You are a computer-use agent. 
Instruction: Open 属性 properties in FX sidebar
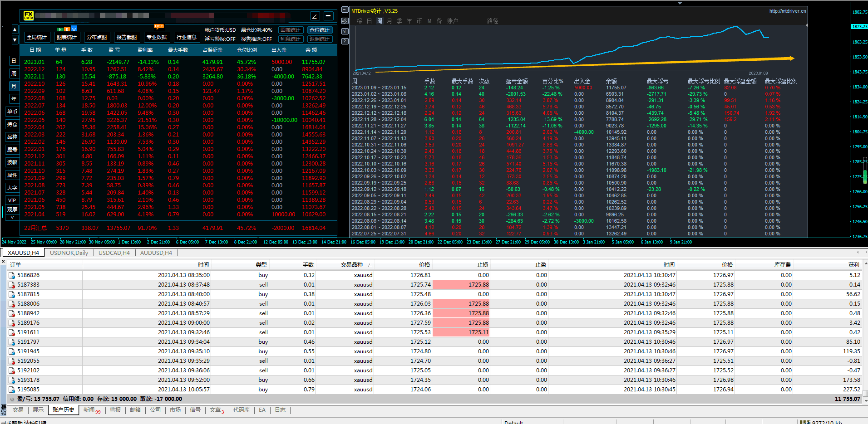pyautogui.click(x=12, y=175)
